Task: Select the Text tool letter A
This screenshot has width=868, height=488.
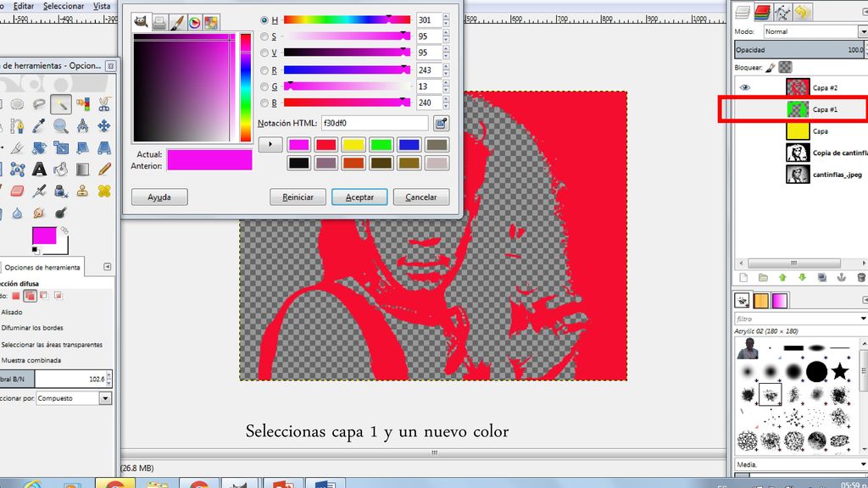Action: [x=39, y=169]
